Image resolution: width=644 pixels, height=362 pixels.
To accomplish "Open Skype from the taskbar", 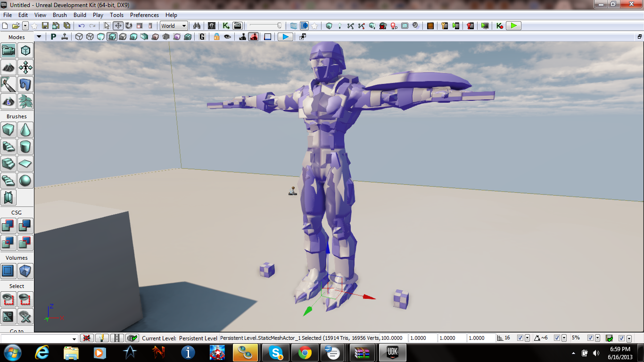I will (x=275, y=353).
